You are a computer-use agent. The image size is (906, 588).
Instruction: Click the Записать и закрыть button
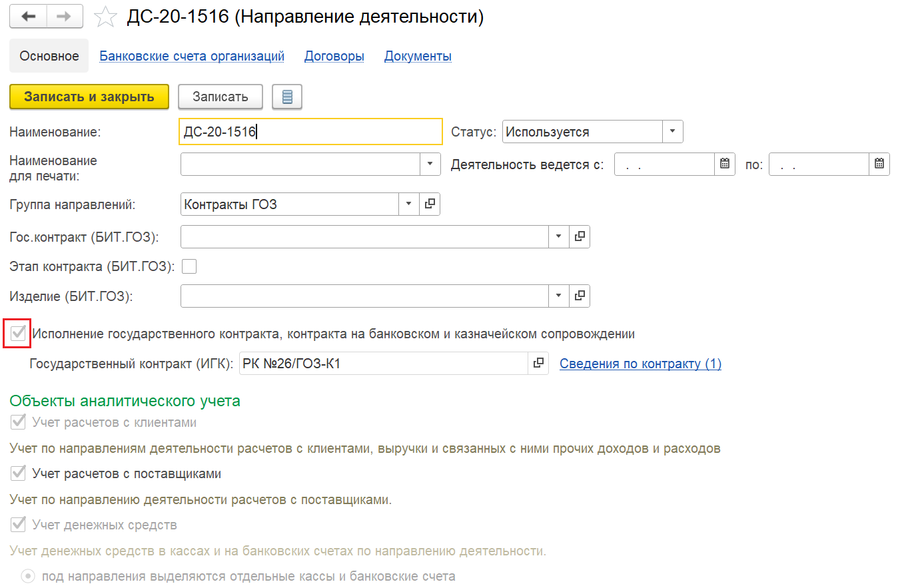tap(89, 97)
